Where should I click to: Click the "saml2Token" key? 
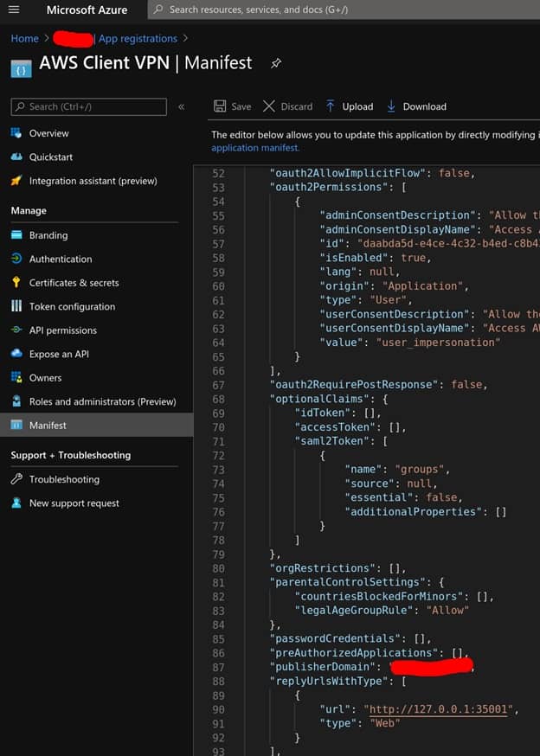[336, 441]
